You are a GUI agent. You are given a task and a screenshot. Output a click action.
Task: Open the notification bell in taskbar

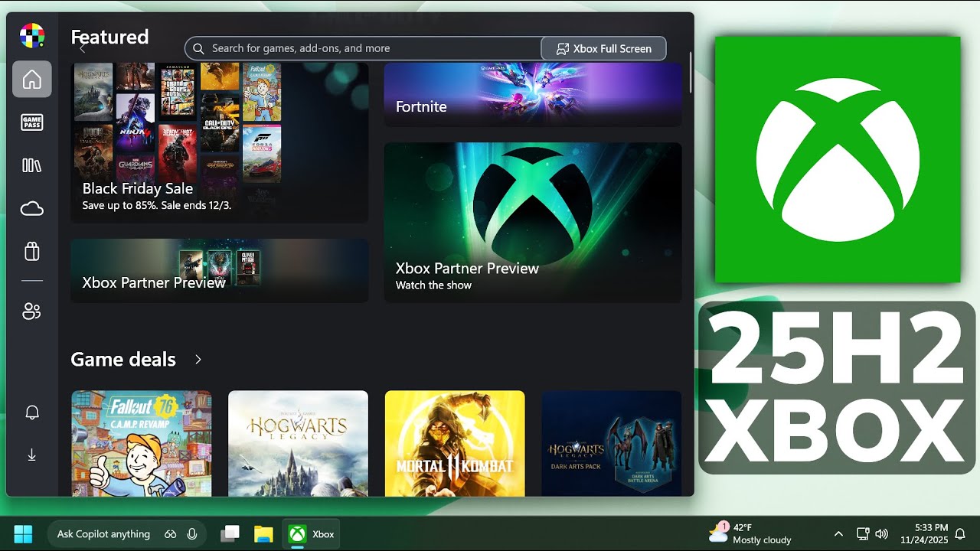960,533
